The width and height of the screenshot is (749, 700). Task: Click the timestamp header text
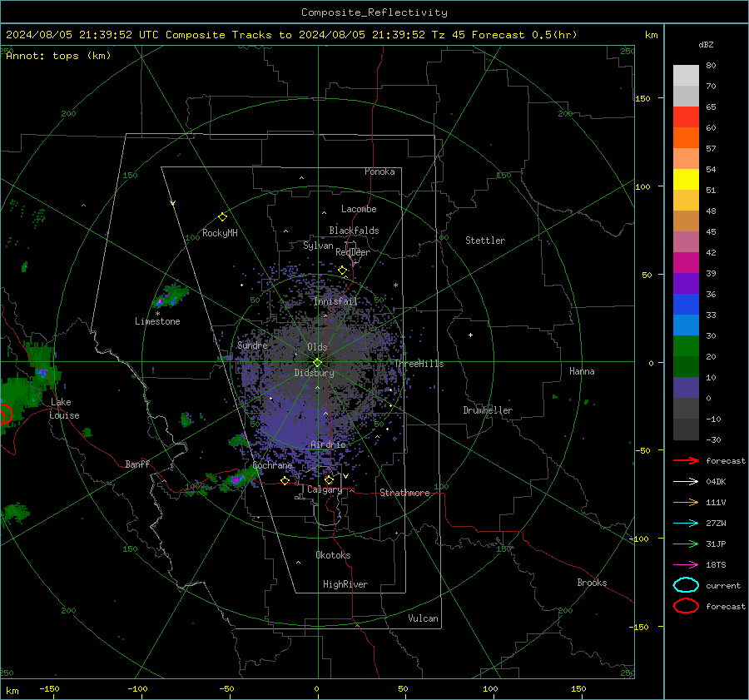(291, 35)
